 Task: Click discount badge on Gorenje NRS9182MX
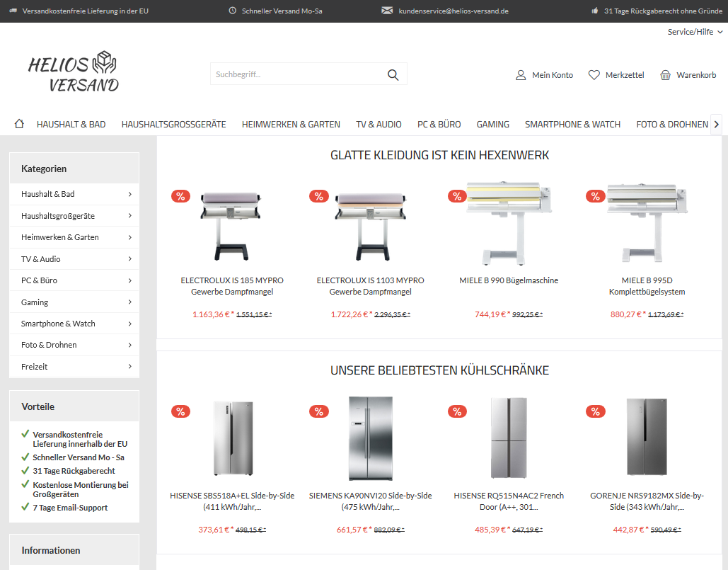596,411
